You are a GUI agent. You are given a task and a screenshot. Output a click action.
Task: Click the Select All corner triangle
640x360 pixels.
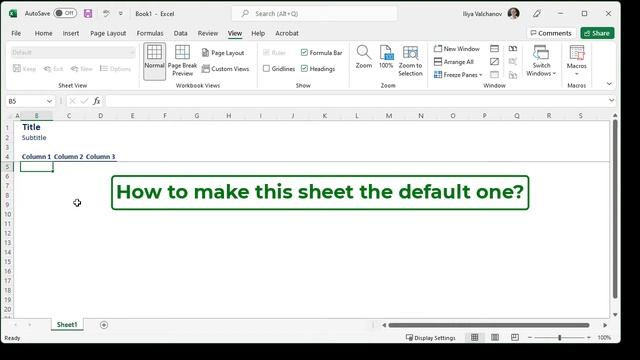10,116
